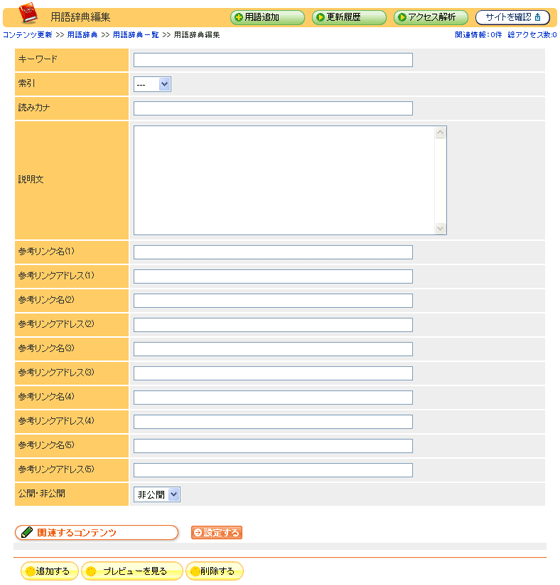
Task: Click the green plus icon on 用語追加
Action: 239,18
